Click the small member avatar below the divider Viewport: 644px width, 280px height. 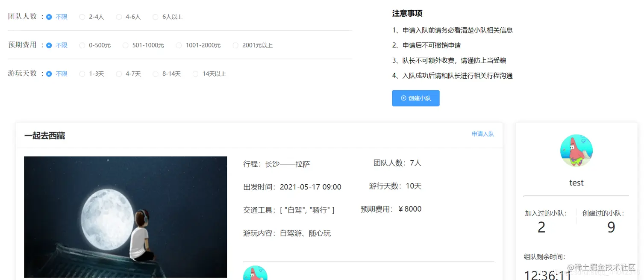pyautogui.click(x=255, y=274)
